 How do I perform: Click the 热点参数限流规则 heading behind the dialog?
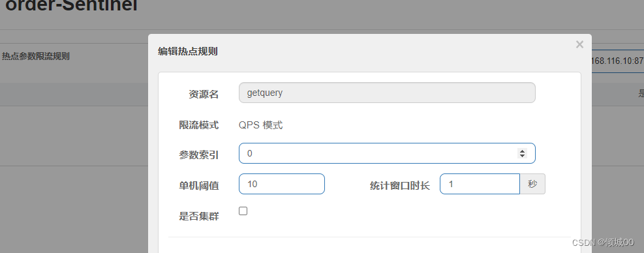click(36, 56)
